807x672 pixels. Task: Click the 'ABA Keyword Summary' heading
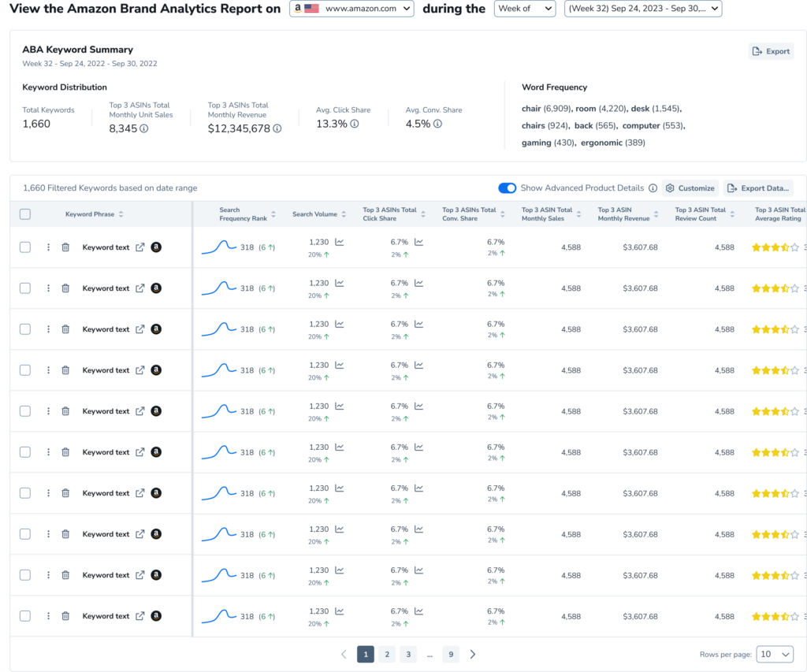click(78, 50)
